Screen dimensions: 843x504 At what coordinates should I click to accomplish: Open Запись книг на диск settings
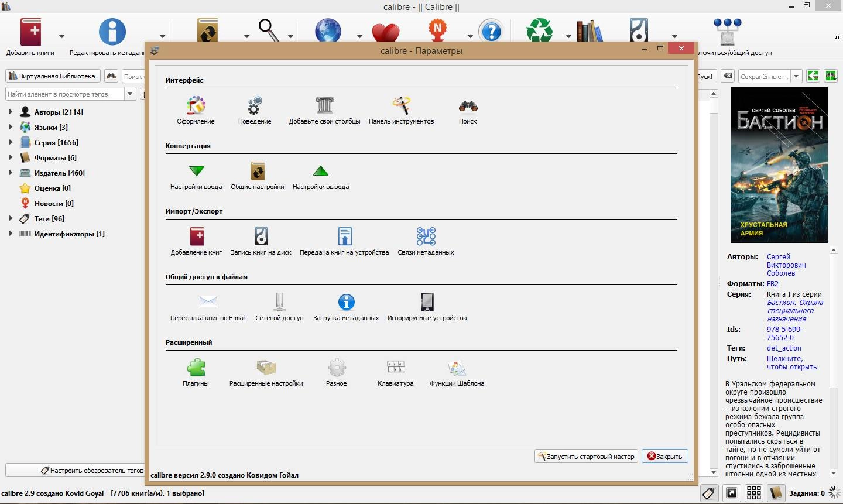tap(261, 242)
